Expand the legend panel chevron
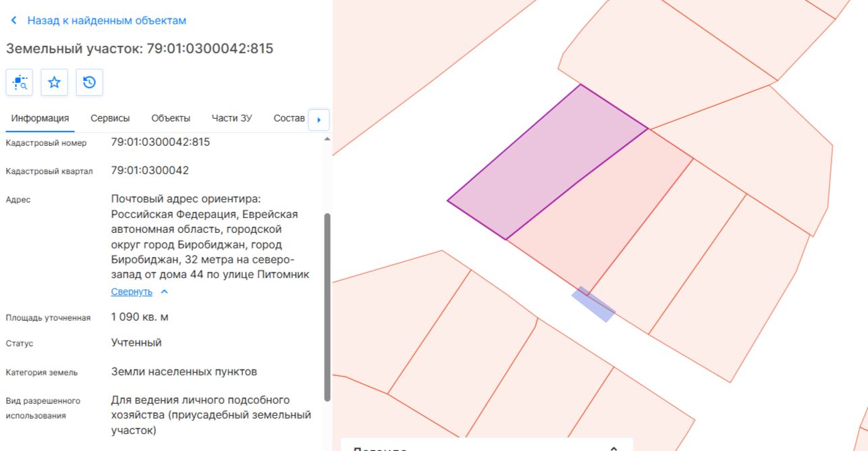This screenshot has height=451, width=868. pos(614,448)
